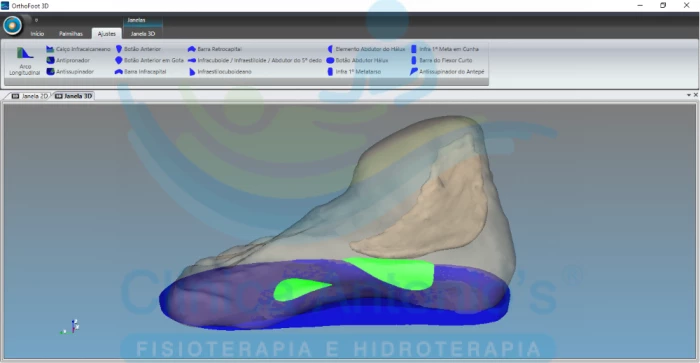Add a Botão Anterior element

click(138, 49)
